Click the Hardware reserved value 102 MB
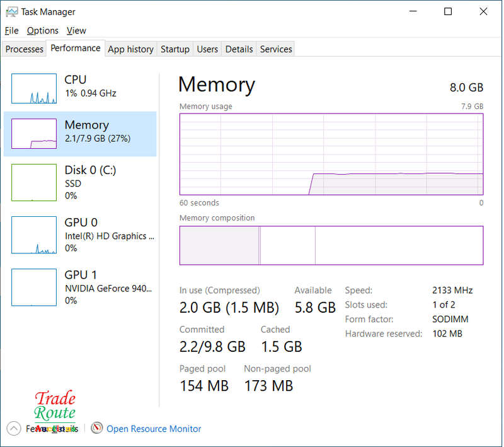Screen dimensions: 504x447 (x=447, y=334)
